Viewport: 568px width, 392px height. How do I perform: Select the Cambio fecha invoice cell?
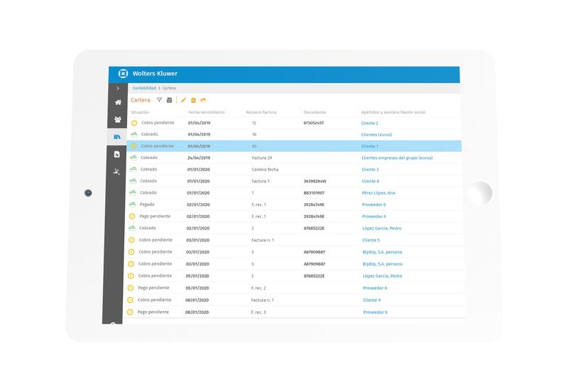[265, 170]
